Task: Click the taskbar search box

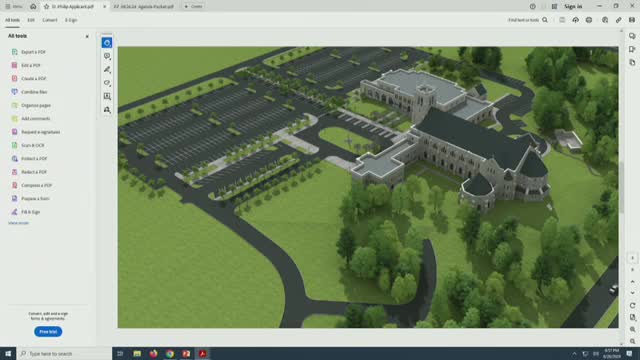Action: (x=64, y=353)
